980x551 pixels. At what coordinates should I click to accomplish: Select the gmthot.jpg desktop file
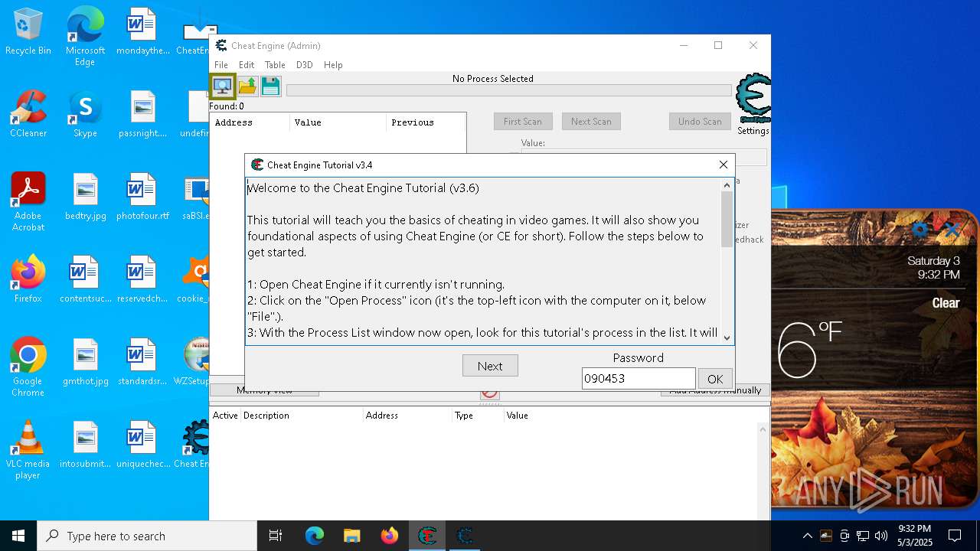point(85,362)
